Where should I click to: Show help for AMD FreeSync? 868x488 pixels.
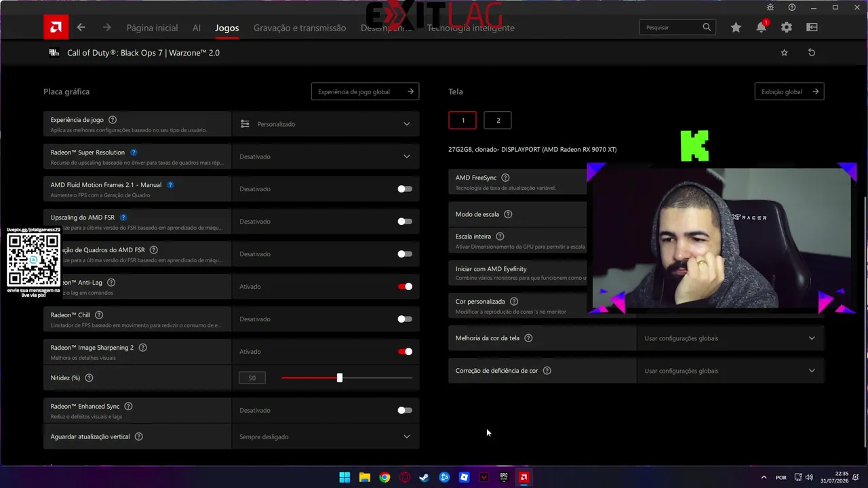point(505,178)
